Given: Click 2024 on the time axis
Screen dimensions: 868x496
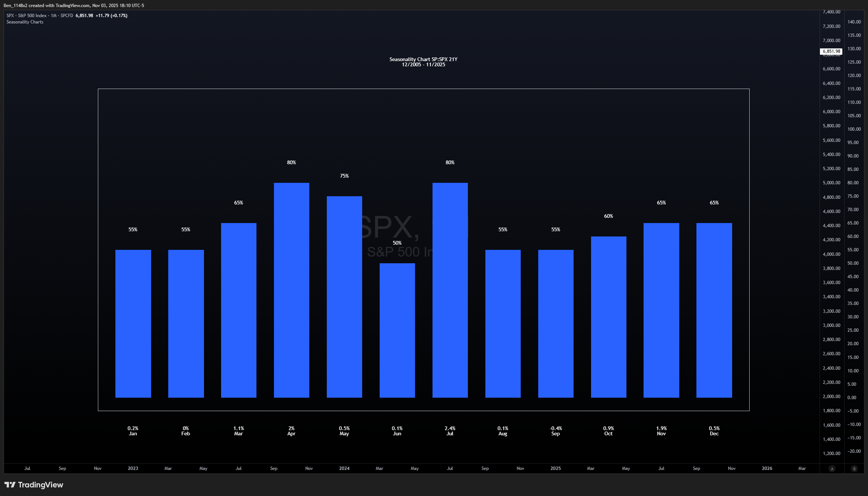Looking at the screenshot, I should [x=344, y=468].
